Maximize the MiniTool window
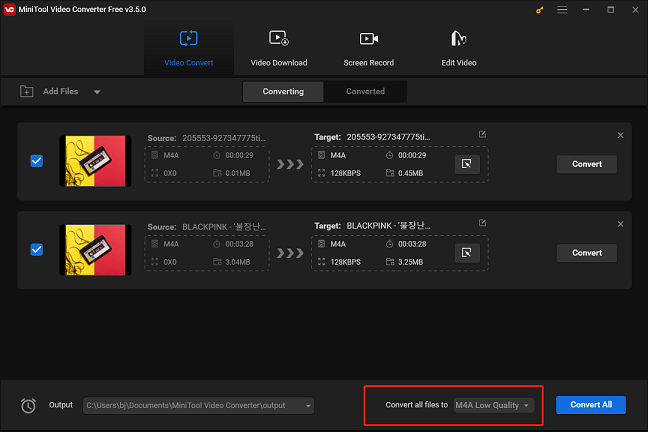Screen dimensions: 648x432 610,10
